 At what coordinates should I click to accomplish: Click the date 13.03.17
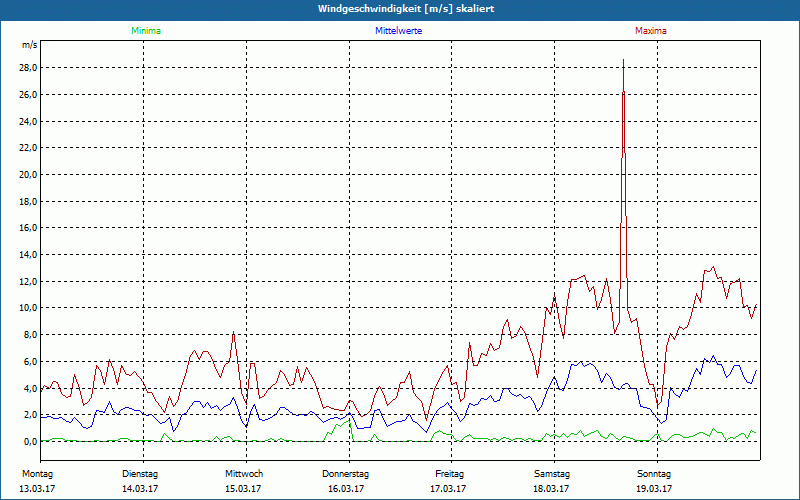(x=37, y=489)
